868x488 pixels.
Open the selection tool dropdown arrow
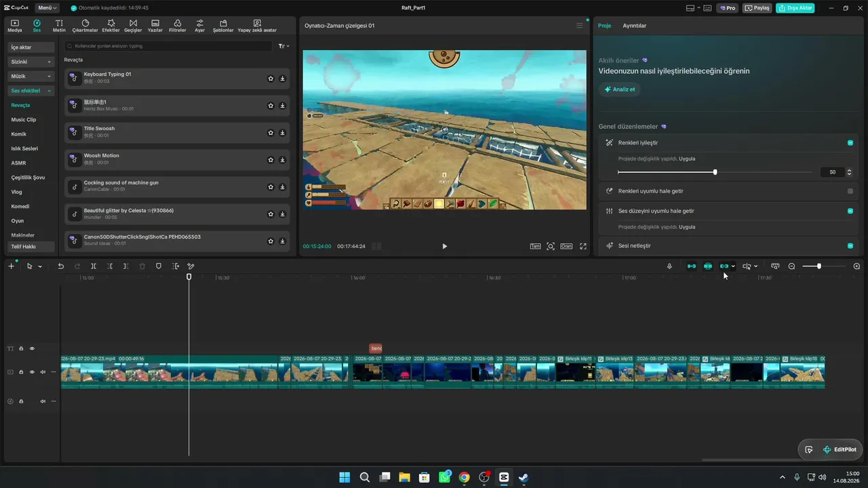pos(40,266)
